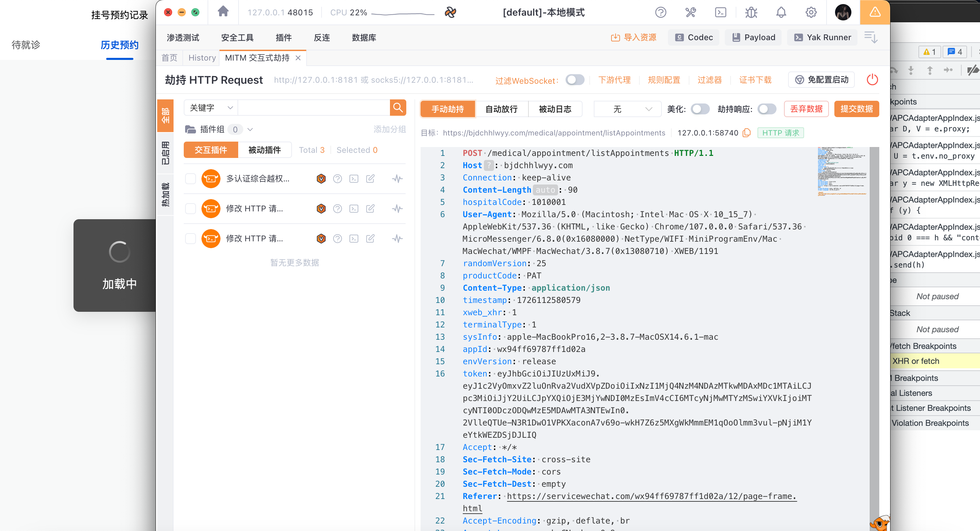This screenshot has width=980, height=531.
Task: Switch to the History tab
Action: pyautogui.click(x=202, y=58)
